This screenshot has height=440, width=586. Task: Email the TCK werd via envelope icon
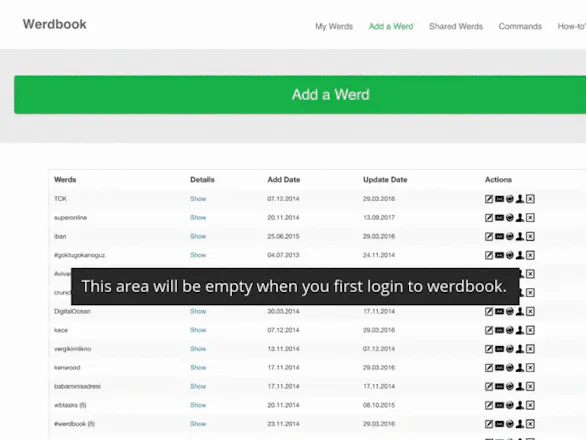(499, 199)
